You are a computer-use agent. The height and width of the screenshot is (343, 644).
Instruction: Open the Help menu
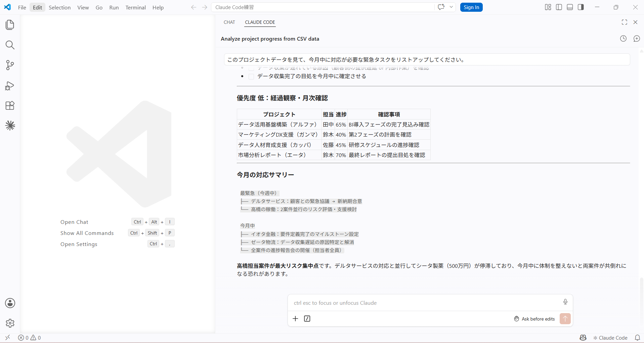point(158,7)
